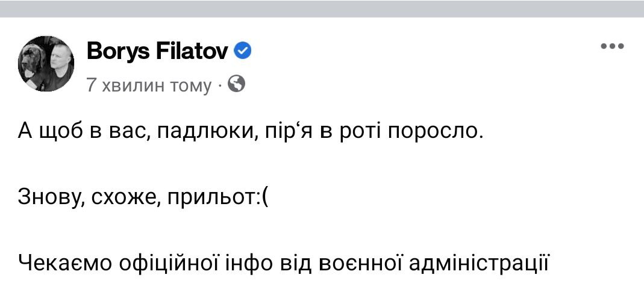Open the three-dot post options menu
The width and height of the screenshot is (644, 292).
tap(612, 46)
